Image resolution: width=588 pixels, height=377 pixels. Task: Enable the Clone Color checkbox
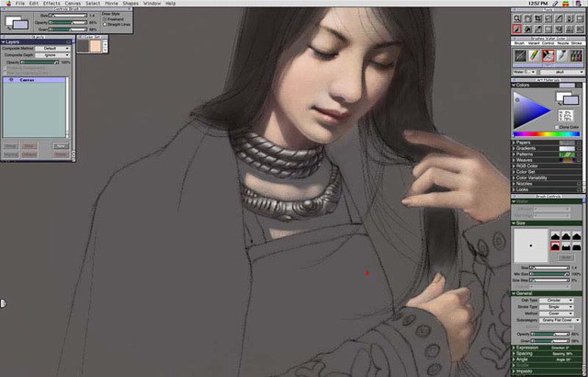pos(556,127)
